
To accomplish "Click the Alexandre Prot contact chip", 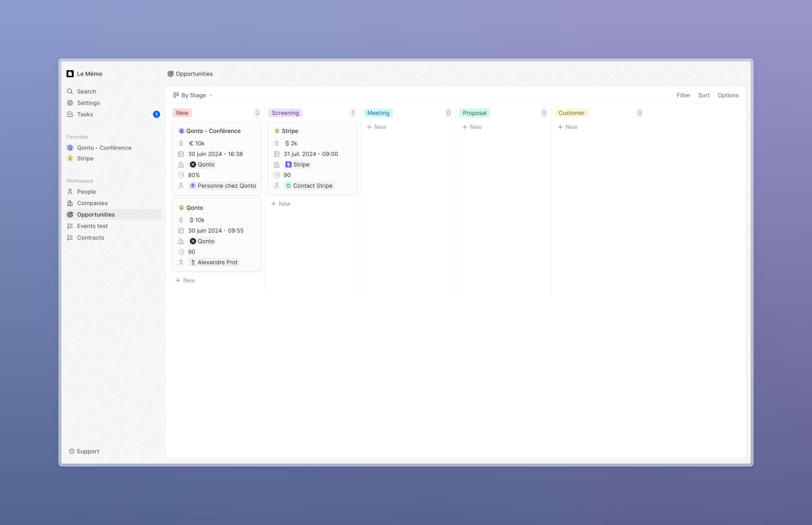I will [x=214, y=262].
